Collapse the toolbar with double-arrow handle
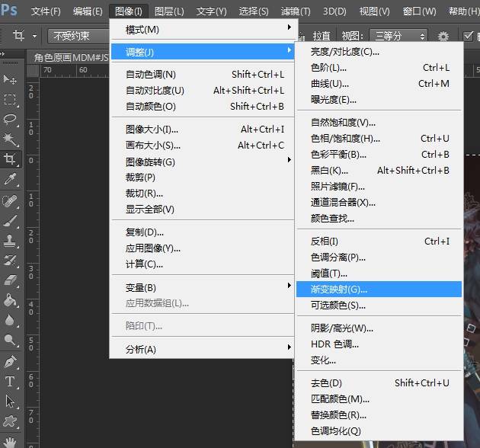 click(x=3, y=53)
